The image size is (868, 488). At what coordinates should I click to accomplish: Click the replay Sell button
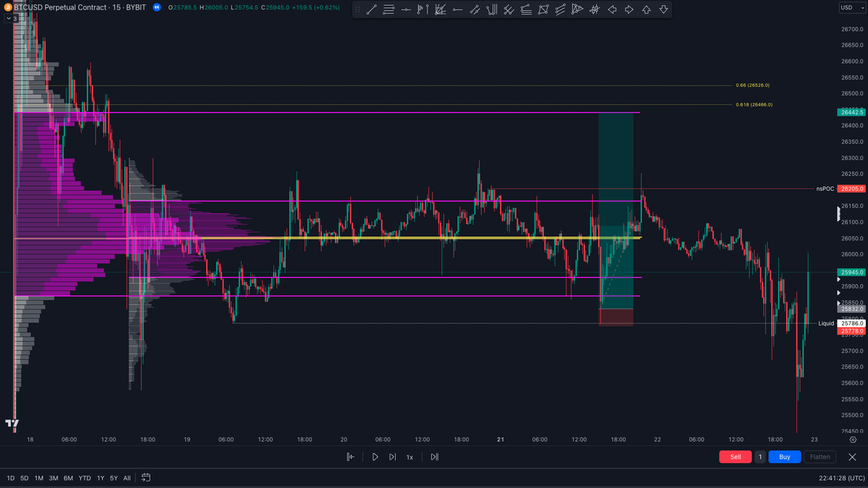click(x=736, y=457)
